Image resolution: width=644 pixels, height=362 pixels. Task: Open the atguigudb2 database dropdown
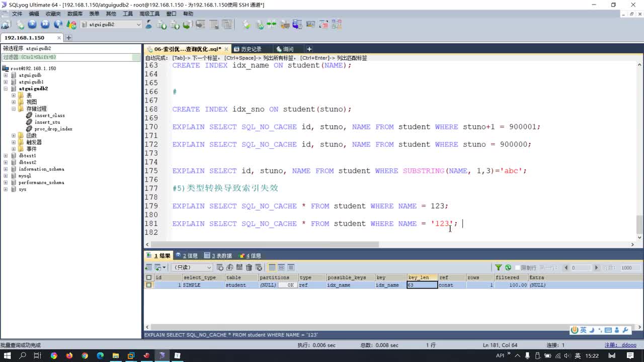(x=138, y=25)
